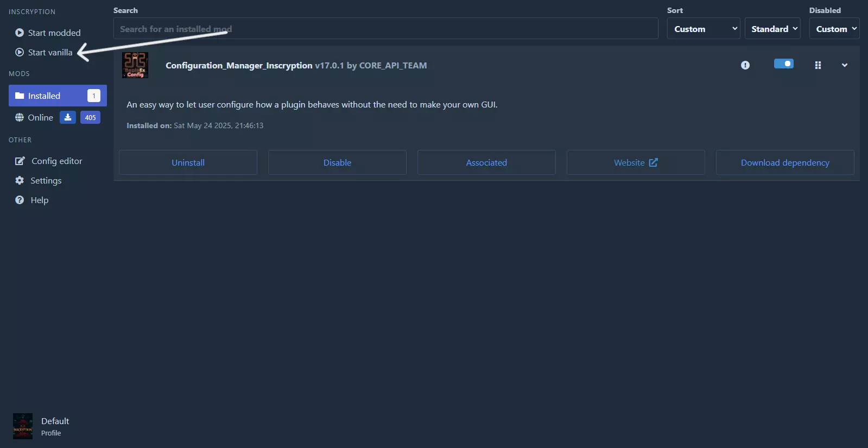The height and width of the screenshot is (448, 868).
Task: Click the Disable button
Action: pos(337,162)
